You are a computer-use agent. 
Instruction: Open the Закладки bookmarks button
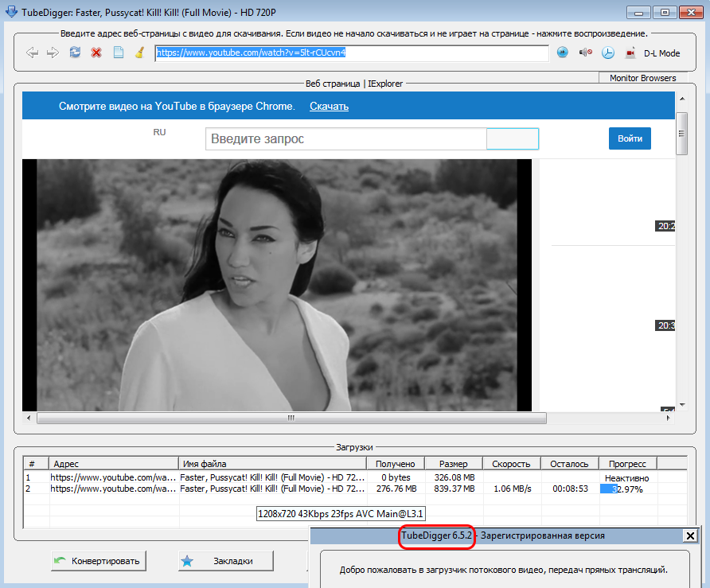tap(226, 561)
